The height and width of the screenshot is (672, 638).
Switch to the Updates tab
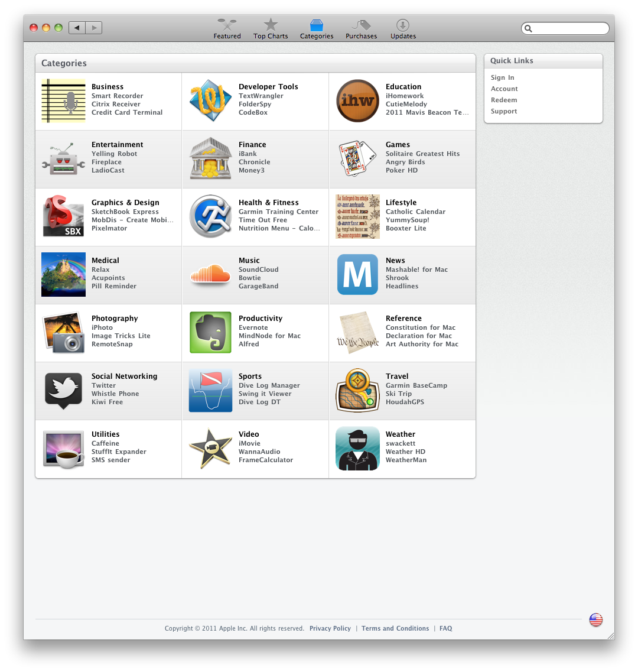tap(403, 29)
